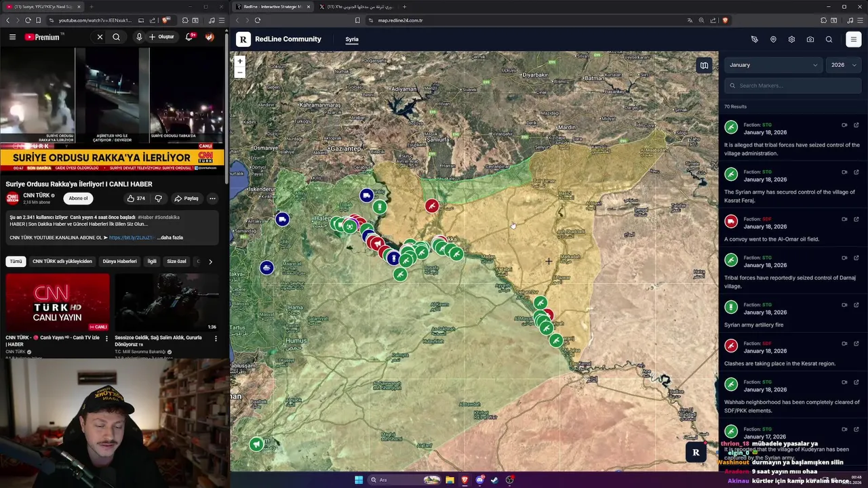This screenshot has width=868, height=488.
Task: Click the R badge at the map's corner
Action: (x=695, y=452)
